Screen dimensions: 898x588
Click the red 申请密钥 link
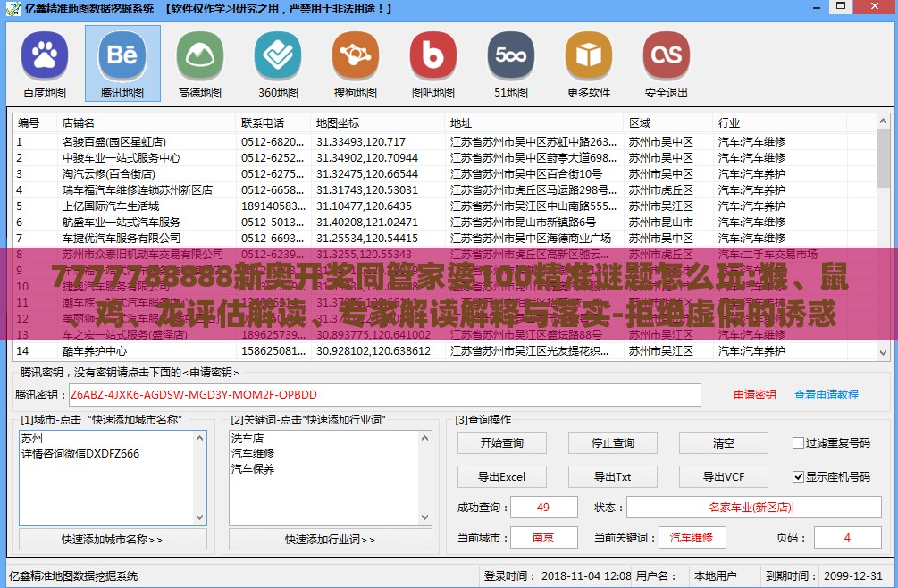[x=754, y=394]
